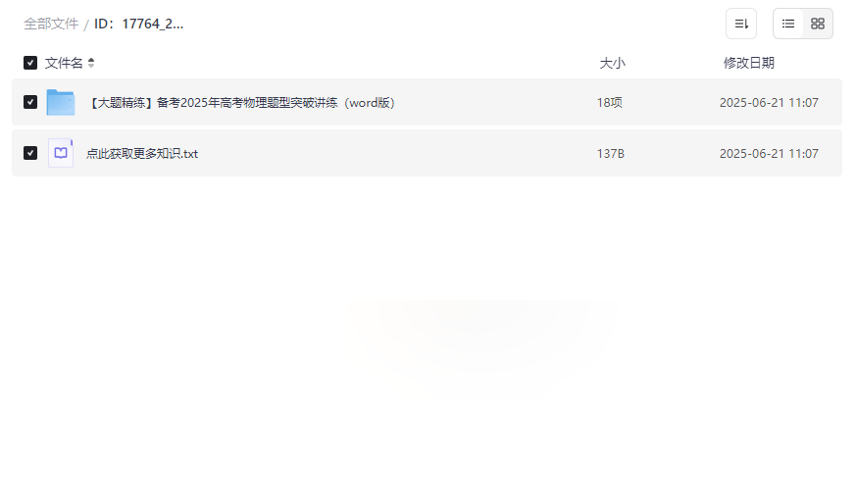This screenshot has height=504, width=857.
Task: Click the blue folder icon
Action: pyautogui.click(x=61, y=102)
